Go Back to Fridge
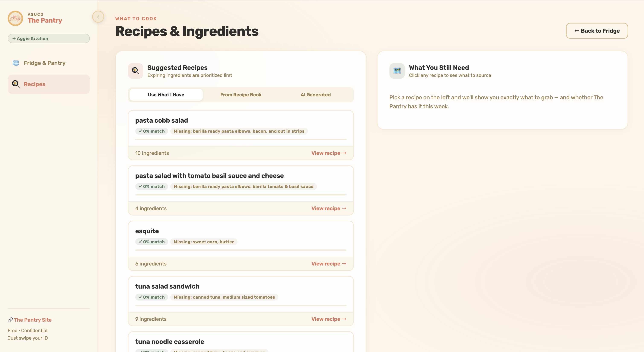This screenshot has width=644, height=352. (x=597, y=31)
